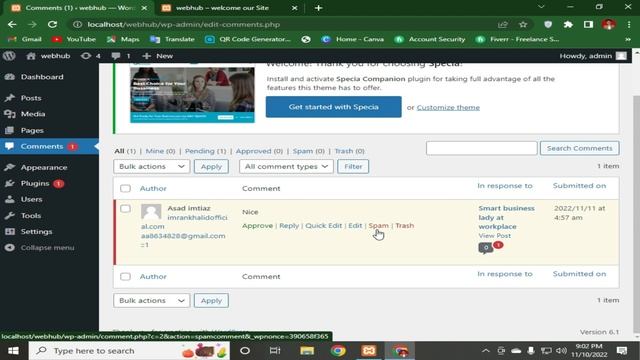The width and height of the screenshot is (640, 360).
Task: Reload the page with refresh icon
Action: pyautogui.click(x=52, y=24)
